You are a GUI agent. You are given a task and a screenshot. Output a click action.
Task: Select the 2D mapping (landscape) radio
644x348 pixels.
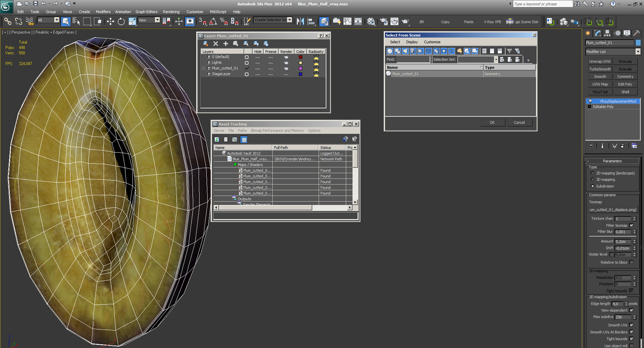tap(593, 173)
